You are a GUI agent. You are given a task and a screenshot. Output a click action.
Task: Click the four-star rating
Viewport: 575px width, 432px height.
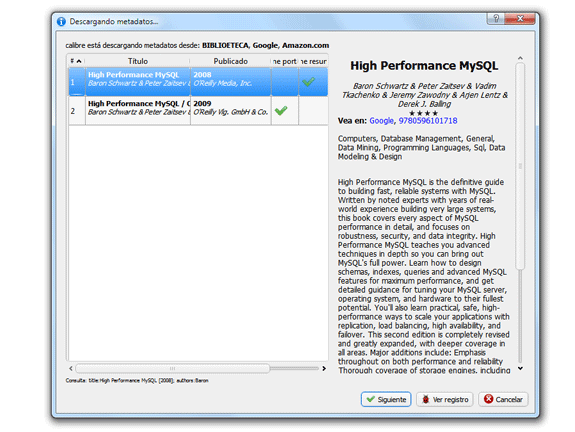coord(423,113)
